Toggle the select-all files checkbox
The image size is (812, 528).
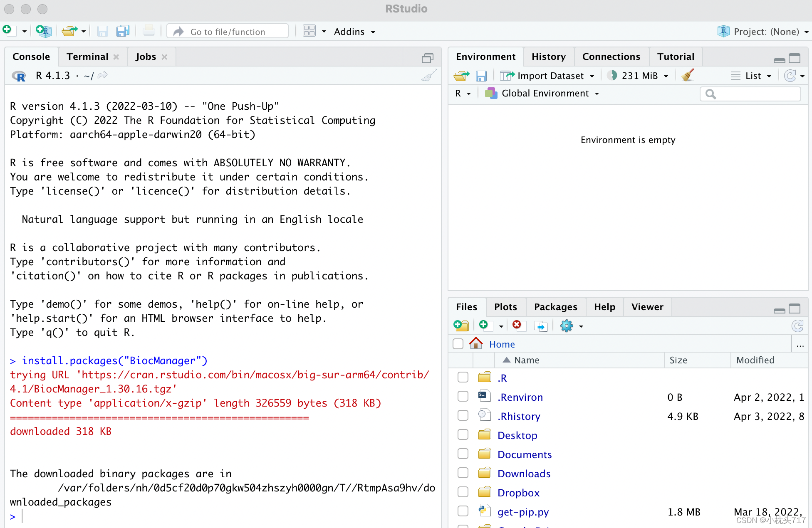[458, 344]
